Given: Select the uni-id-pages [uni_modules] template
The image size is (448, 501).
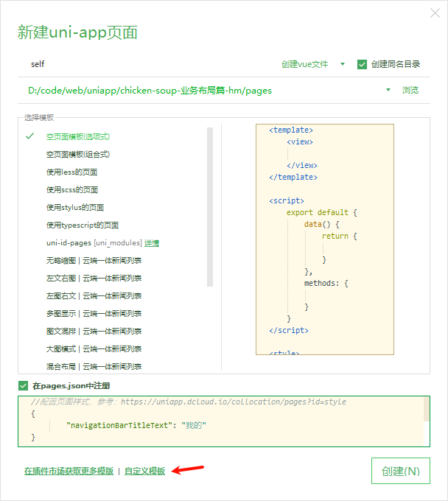Looking at the screenshot, I should pos(94,243).
